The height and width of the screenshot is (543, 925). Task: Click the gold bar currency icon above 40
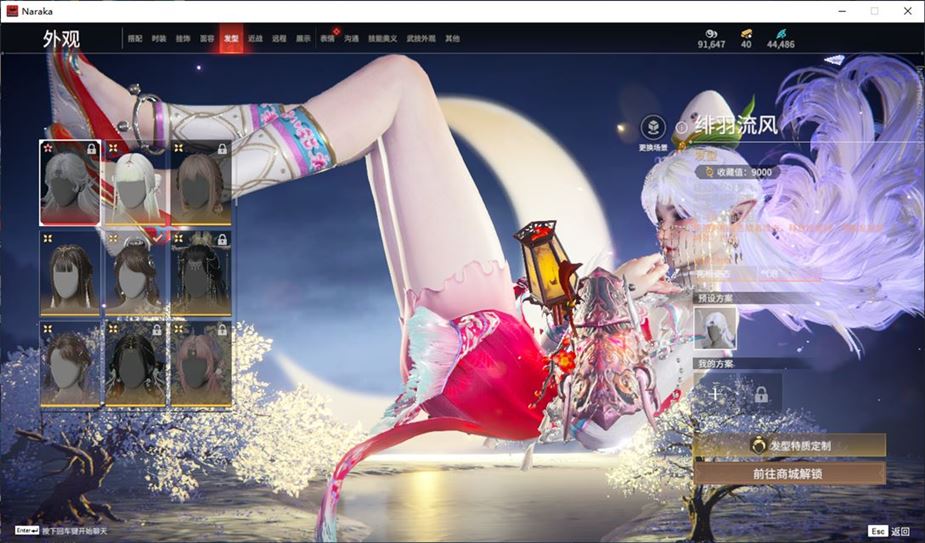tap(746, 34)
